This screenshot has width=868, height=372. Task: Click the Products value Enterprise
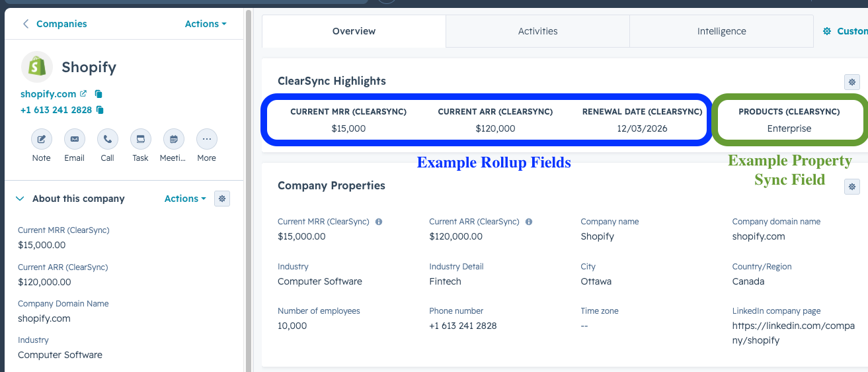tap(789, 128)
